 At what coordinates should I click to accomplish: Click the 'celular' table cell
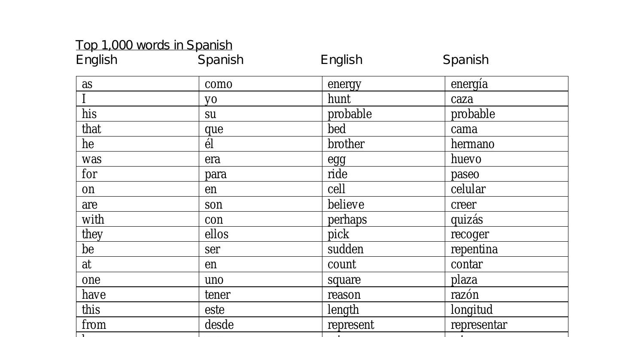[468, 189]
